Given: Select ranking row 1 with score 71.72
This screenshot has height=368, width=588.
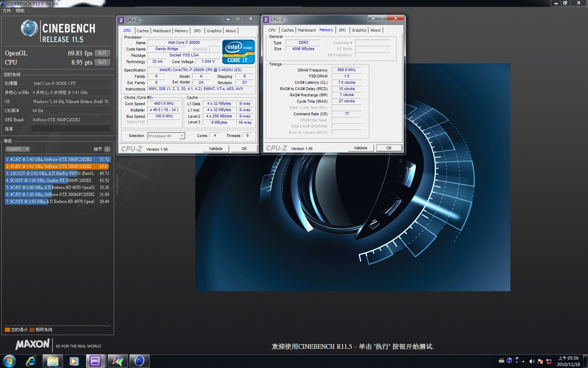Looking at the screenshot, I should [x=57, y=159].
